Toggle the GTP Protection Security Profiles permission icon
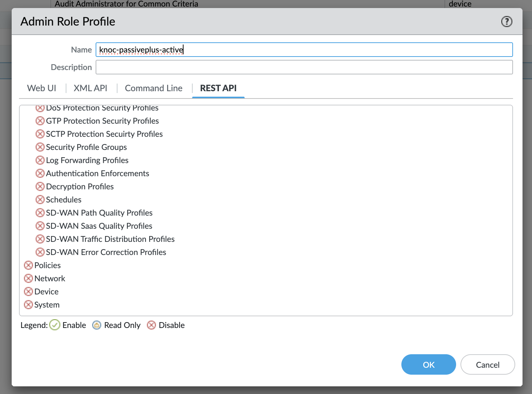532x394 pixels. 40,121
